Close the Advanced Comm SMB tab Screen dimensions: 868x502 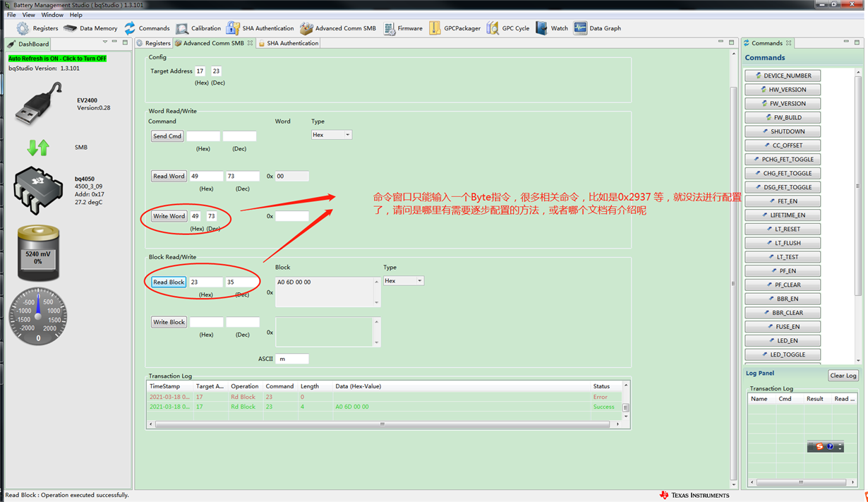pyautogui.click(x=250, y=43)
